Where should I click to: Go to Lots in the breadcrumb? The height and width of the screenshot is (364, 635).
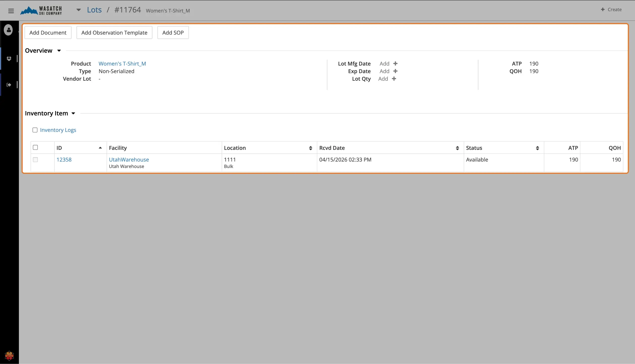pos(94,10)
